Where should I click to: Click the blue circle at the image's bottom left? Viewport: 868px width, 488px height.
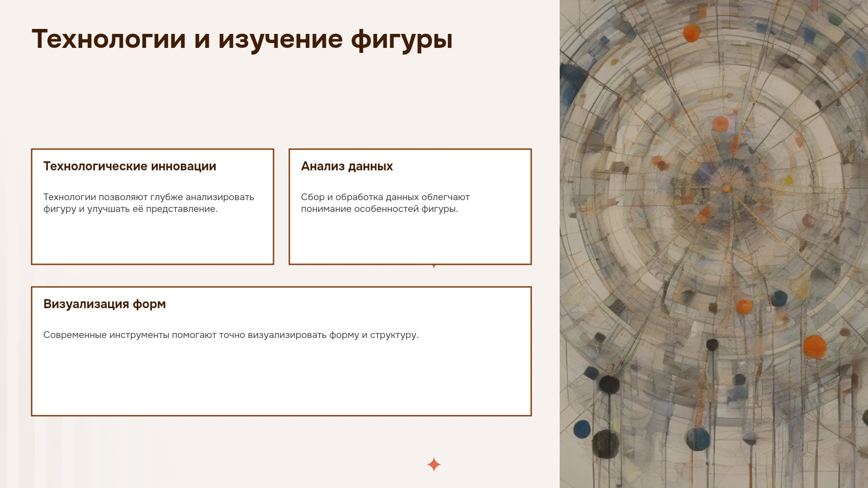point(582,429)
